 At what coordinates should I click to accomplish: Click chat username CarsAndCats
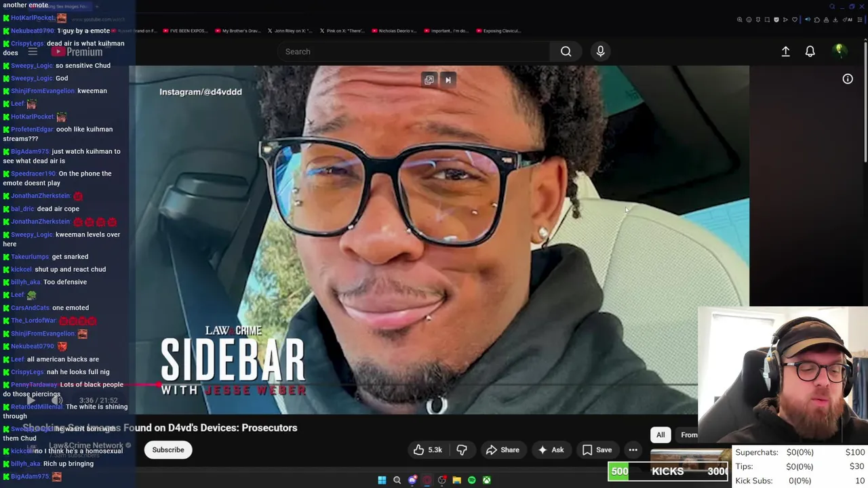(30, 308)
